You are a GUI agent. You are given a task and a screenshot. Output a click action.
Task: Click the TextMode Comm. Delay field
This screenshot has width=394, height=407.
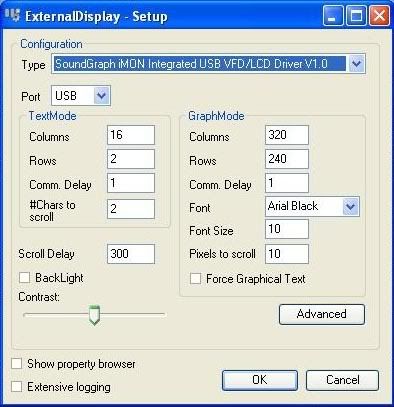click(x=131, y=183)
